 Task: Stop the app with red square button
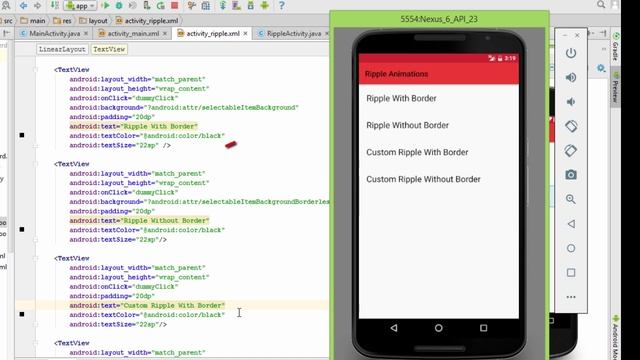coord(175,5)
